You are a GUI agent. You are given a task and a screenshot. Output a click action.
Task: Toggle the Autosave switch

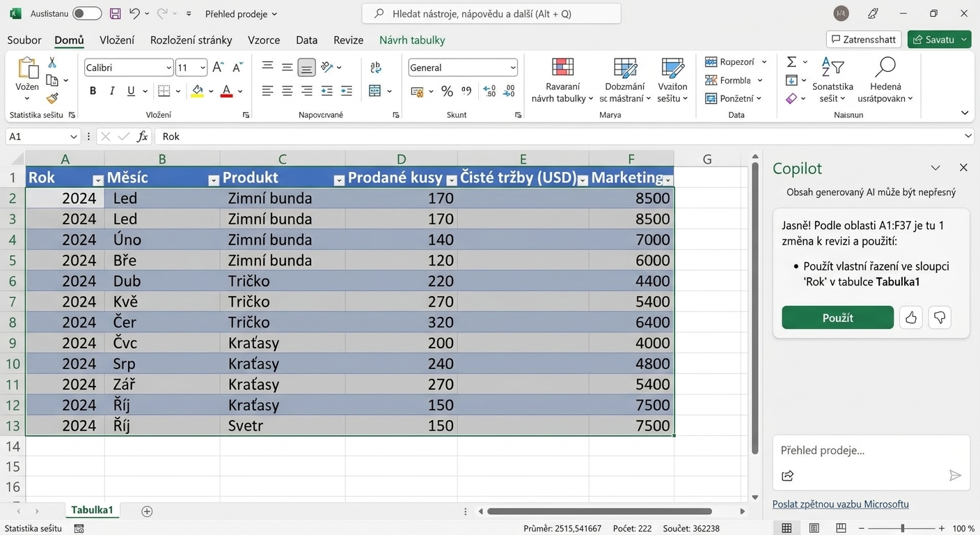(87, 13)
